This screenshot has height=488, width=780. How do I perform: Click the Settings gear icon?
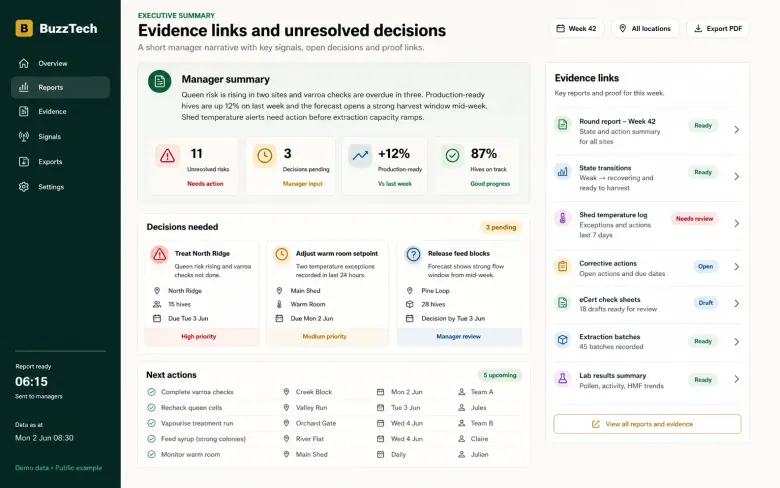pyautogui.click(x=23, y=187)
